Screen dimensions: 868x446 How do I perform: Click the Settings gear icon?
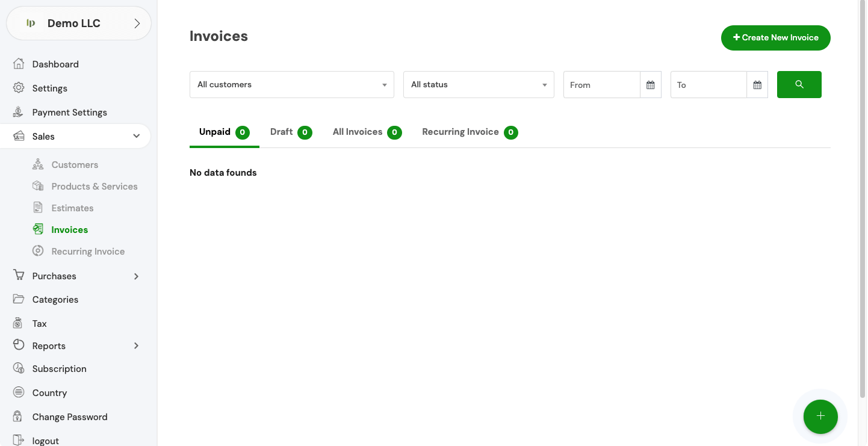tap(19, 88)
